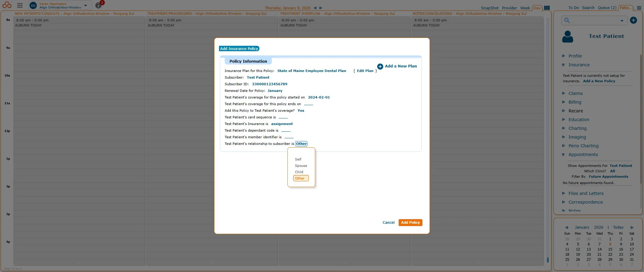
Task: Click the plus icon to add a patient
Action: [633, 20]
